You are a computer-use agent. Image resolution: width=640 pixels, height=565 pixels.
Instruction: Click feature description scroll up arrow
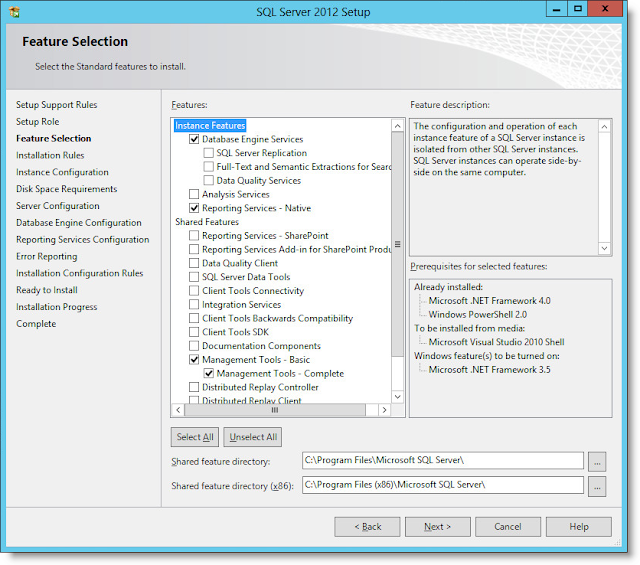[x=604, y=127]
